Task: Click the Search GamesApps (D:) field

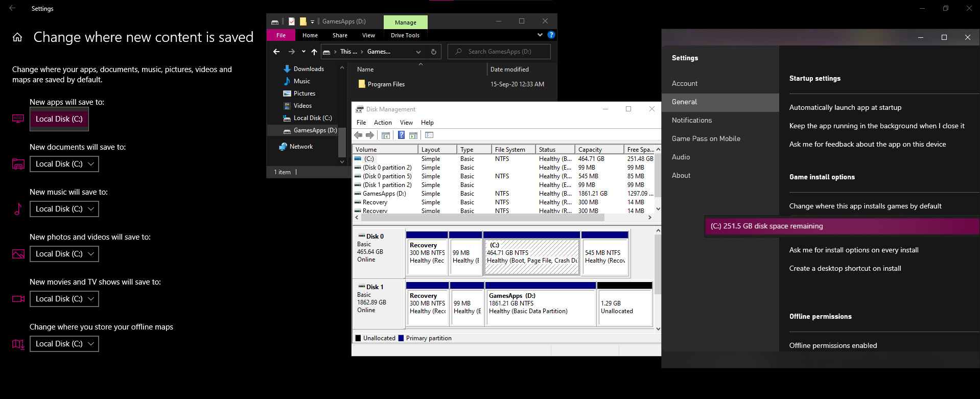Action: (x=499, y=52)
